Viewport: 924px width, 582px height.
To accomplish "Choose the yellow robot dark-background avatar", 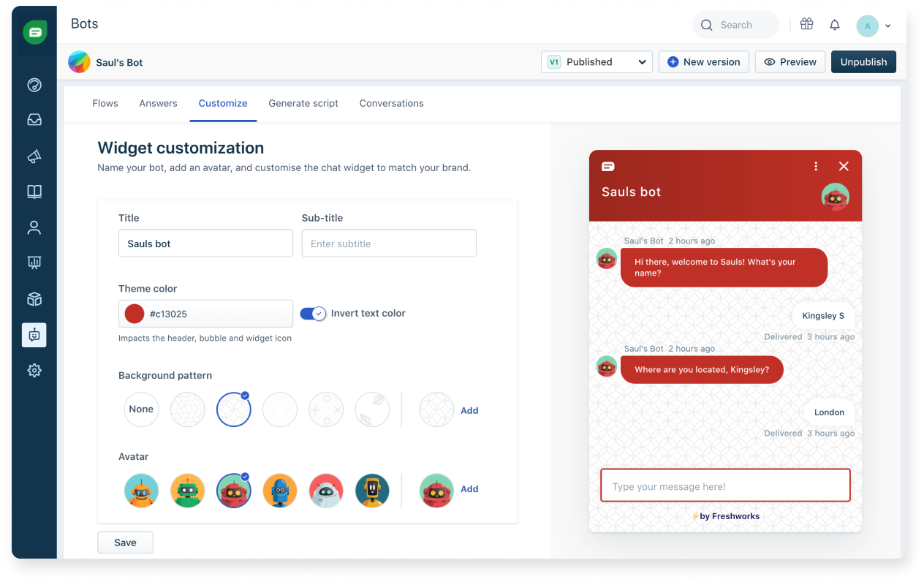I will [372, 490].
